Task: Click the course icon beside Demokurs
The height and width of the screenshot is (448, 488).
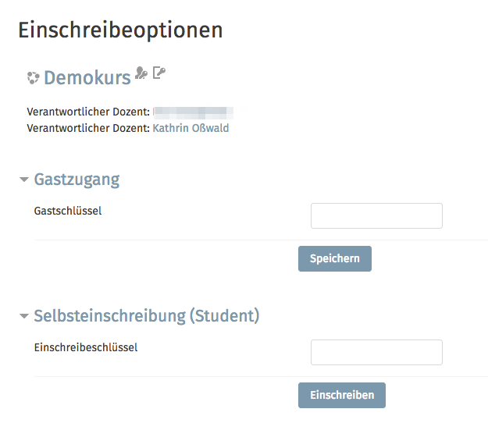Action: point(33,78)
